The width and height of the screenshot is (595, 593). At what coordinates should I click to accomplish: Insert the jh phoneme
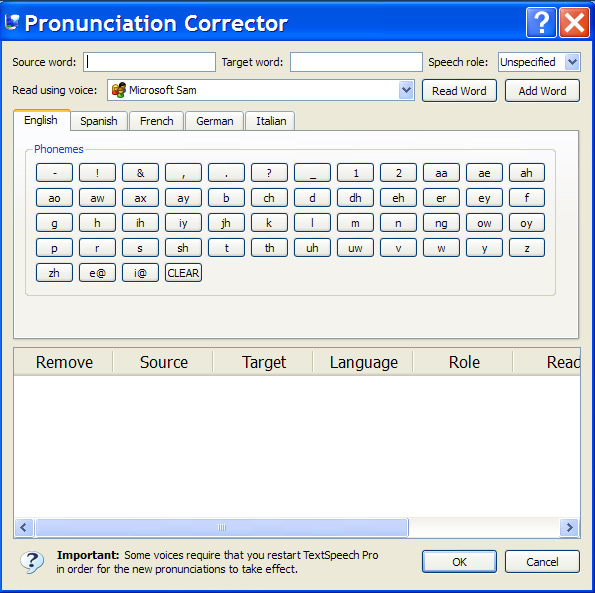pos(226,223)
